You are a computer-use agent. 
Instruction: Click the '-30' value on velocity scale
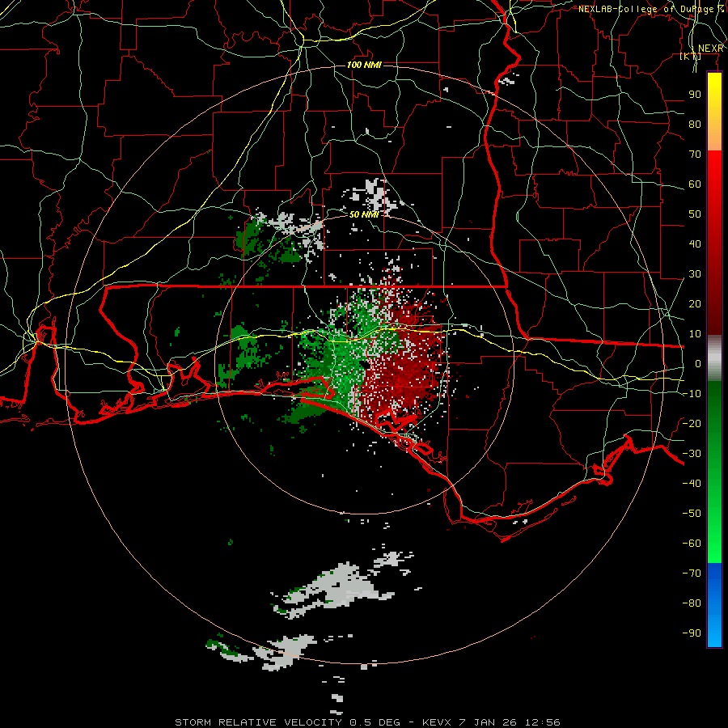(x=692, y=454)
